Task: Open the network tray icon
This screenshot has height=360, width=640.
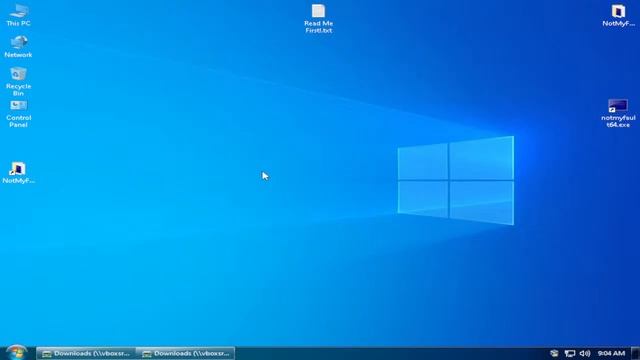Action: point(569,353)
